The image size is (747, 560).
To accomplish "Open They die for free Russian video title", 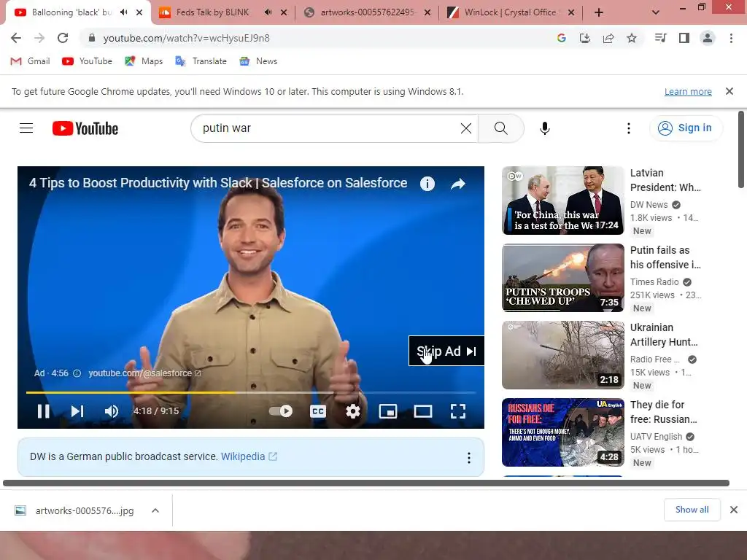I will point(664,412).
